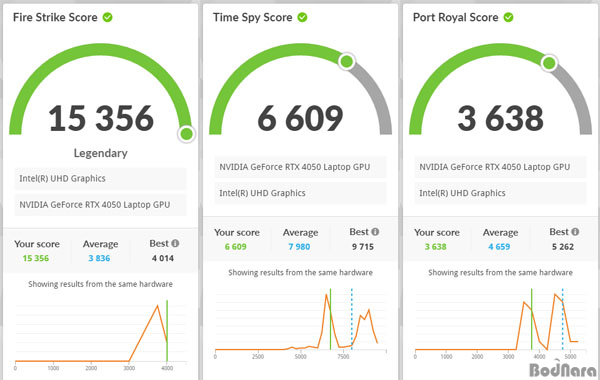Image resolution: width=600 pixels, height=380 pixels.
Task: Click the Fire Strike results distribution chart peak
Action: click(157, 306)
